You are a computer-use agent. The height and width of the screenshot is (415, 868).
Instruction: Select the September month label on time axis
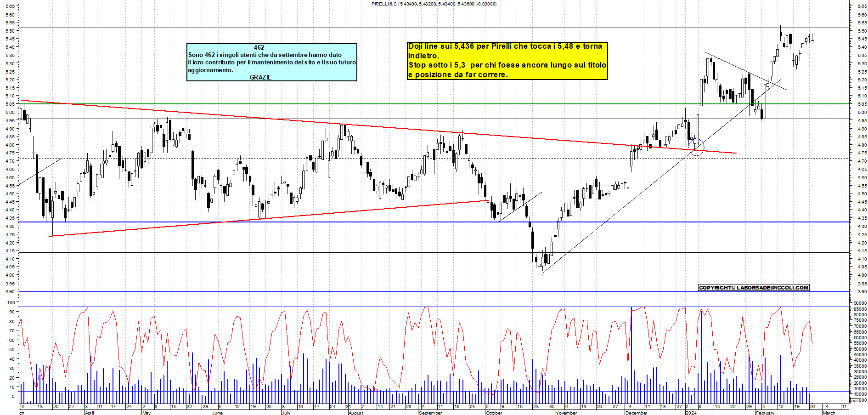pos(430,413)
